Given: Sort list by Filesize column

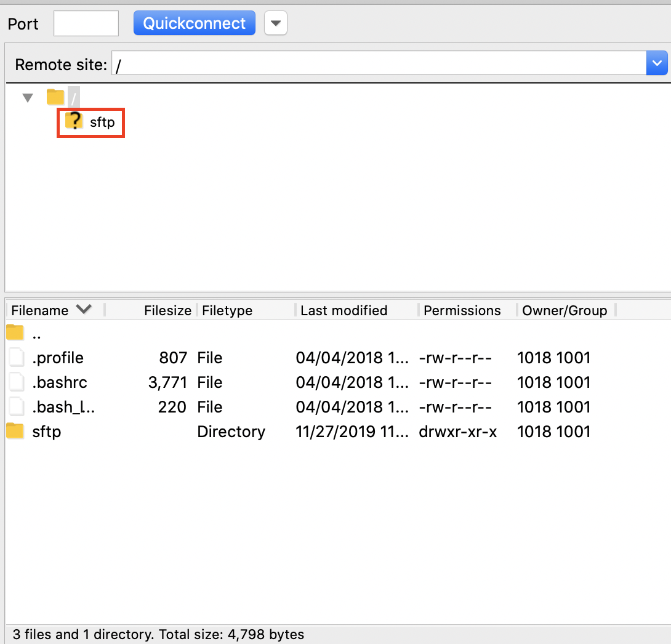Looking at the screenshot, I should click(167, 310).
